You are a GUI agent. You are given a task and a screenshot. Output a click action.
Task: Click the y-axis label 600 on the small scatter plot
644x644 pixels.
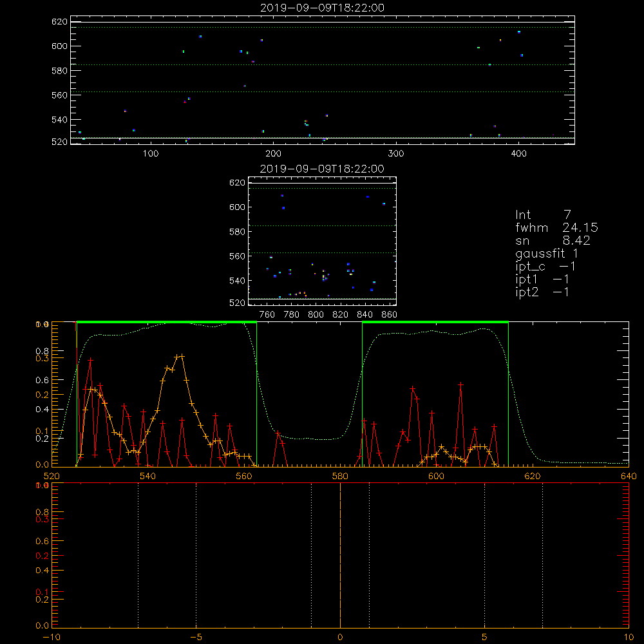tap(237, 207)
